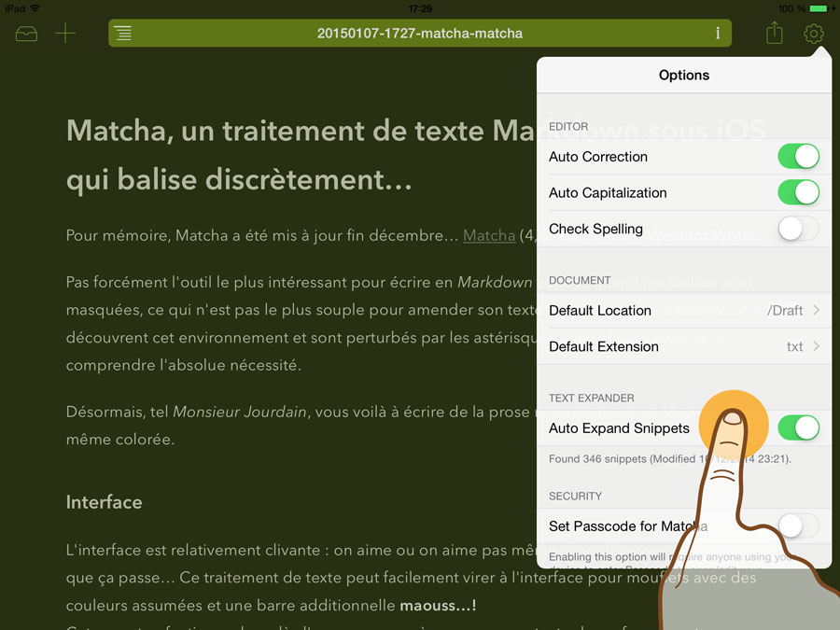Show document info with the i icon
The height and width of the screenshot is (630, 840).
point(718,34)
